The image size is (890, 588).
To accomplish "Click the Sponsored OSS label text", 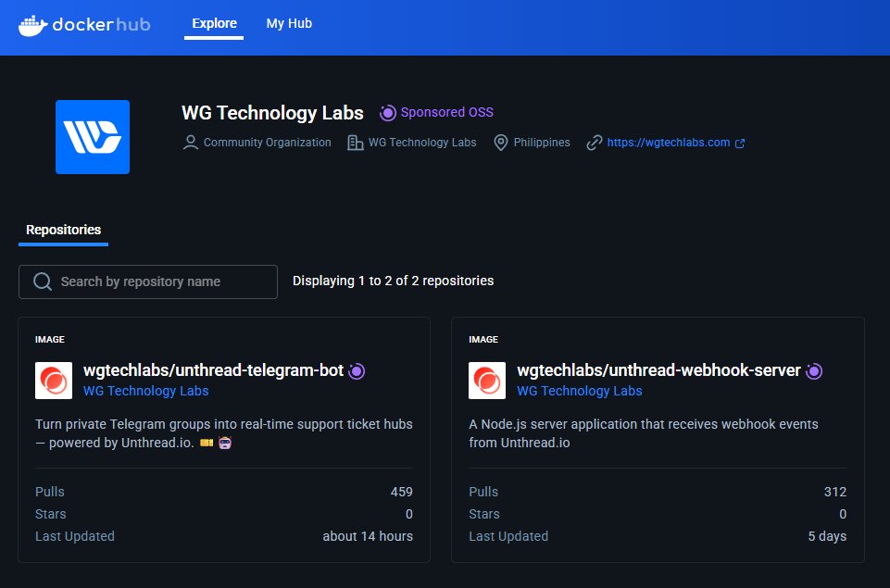I will [446, 112].
